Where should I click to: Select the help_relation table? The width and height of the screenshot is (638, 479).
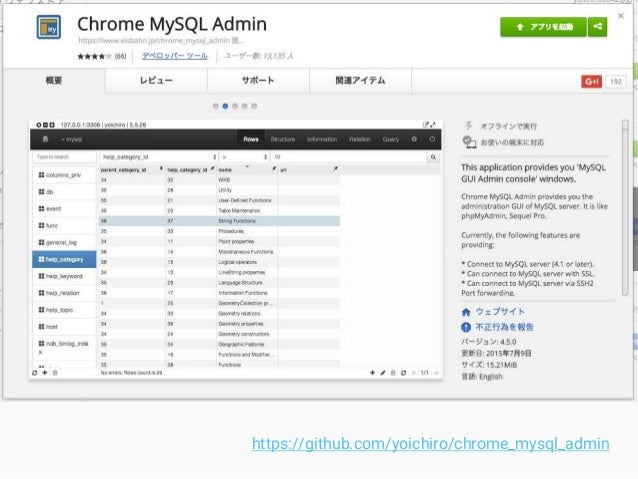tap(64, 293)
